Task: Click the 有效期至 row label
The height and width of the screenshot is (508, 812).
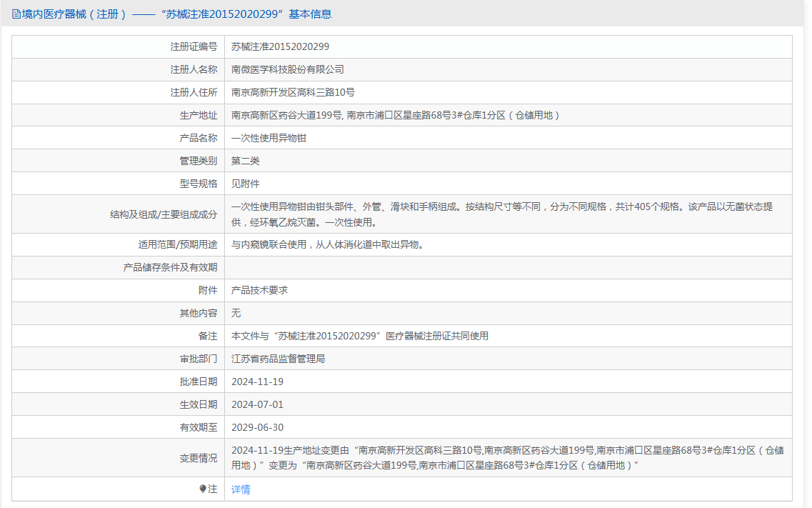Action: click(x=199, y=427)
